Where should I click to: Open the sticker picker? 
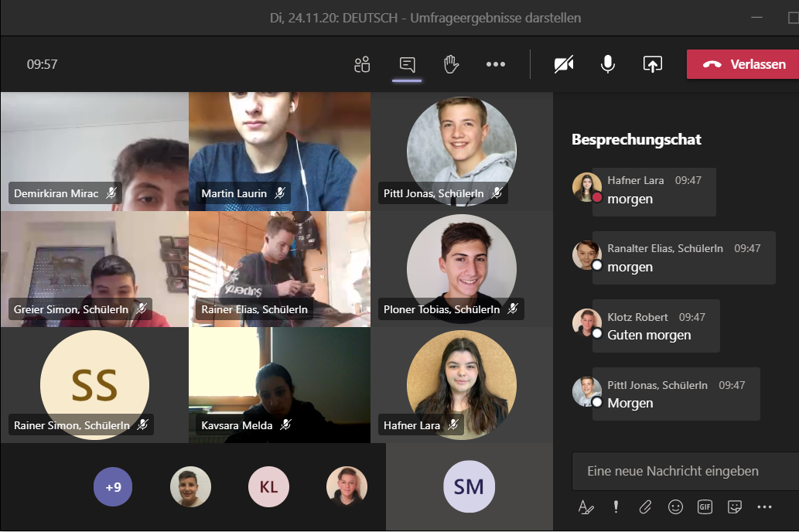[x=735, y=507]
